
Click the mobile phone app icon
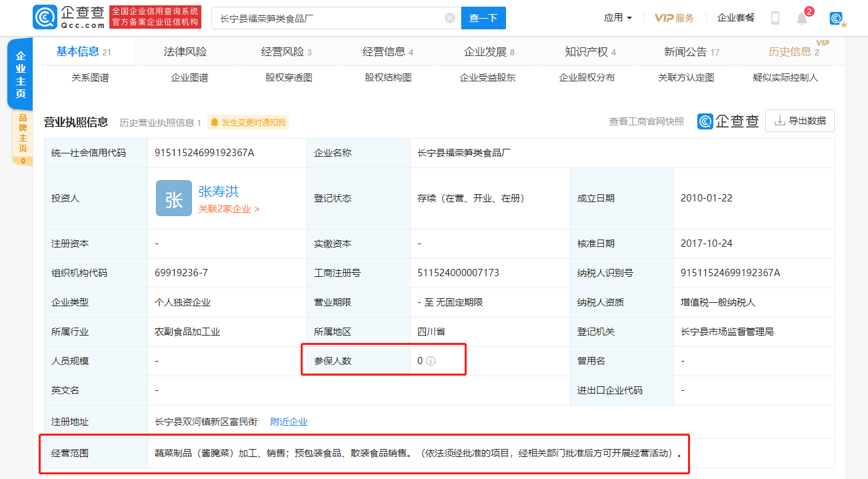(775, 18)
